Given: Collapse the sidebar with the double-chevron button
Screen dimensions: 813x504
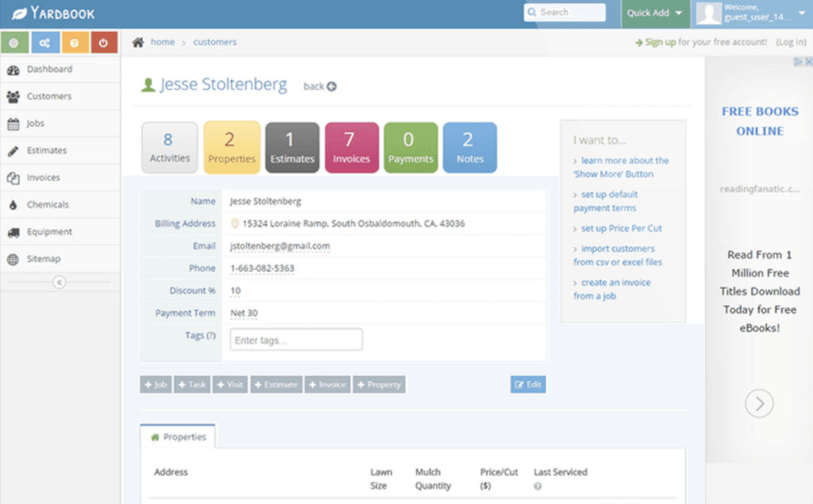Looking at the screenshot, I should [60, 283].
